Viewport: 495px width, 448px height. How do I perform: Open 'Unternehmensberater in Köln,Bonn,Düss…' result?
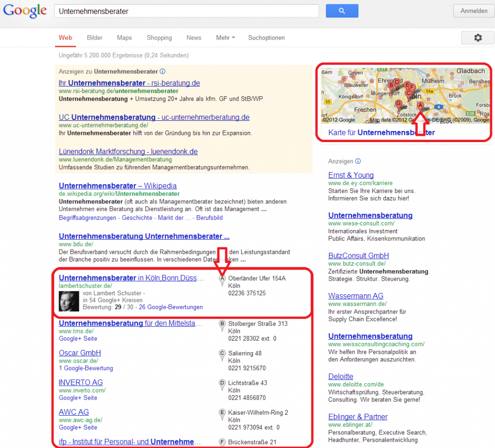[x=131, y=278]
